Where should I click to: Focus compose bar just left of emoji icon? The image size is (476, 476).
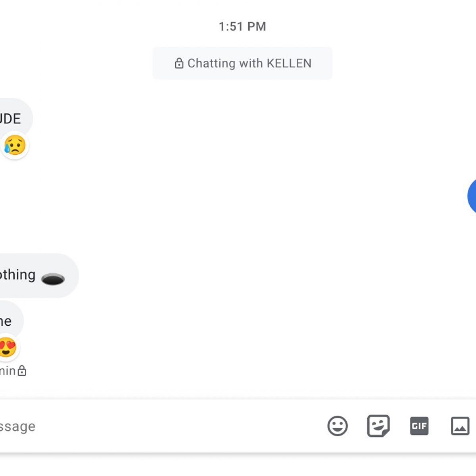click(278, 426)
